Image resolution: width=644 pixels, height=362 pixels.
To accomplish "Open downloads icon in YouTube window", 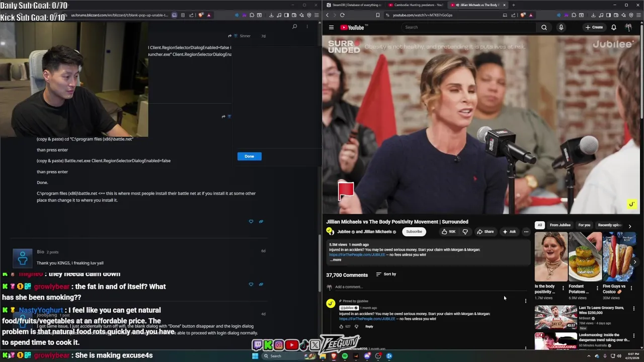I will (x=594, y=15).
